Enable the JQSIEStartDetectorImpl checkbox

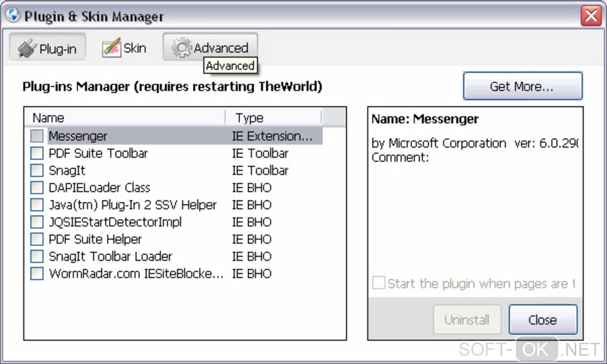point(37,222)
